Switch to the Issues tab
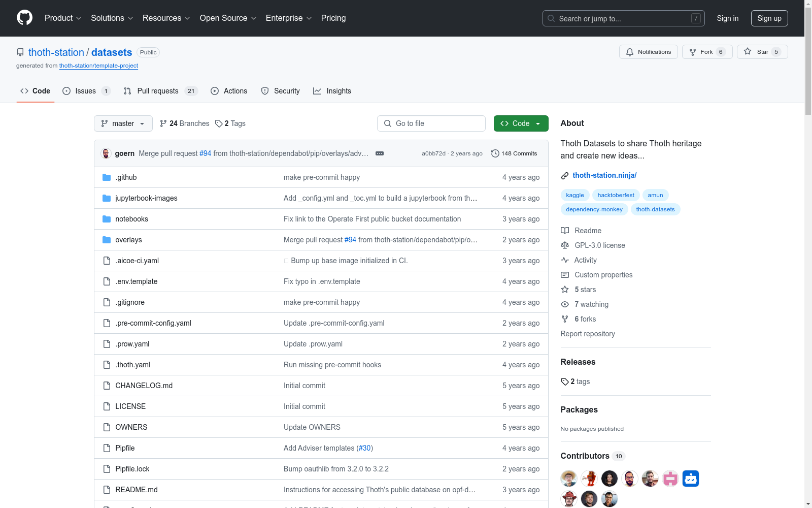This screenshot has width=812, height=508. (86, 91)
